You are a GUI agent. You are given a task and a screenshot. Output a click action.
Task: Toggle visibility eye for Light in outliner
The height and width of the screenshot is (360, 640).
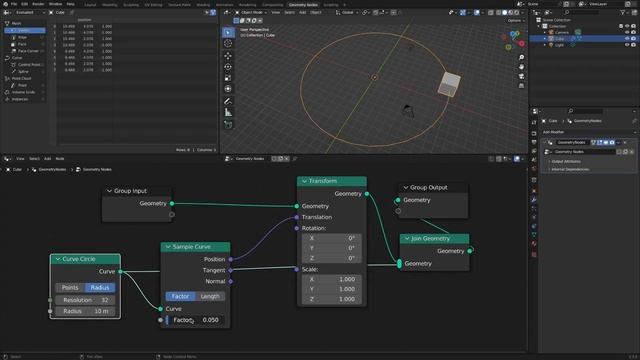pyautogui.click(x=627, y=45)
